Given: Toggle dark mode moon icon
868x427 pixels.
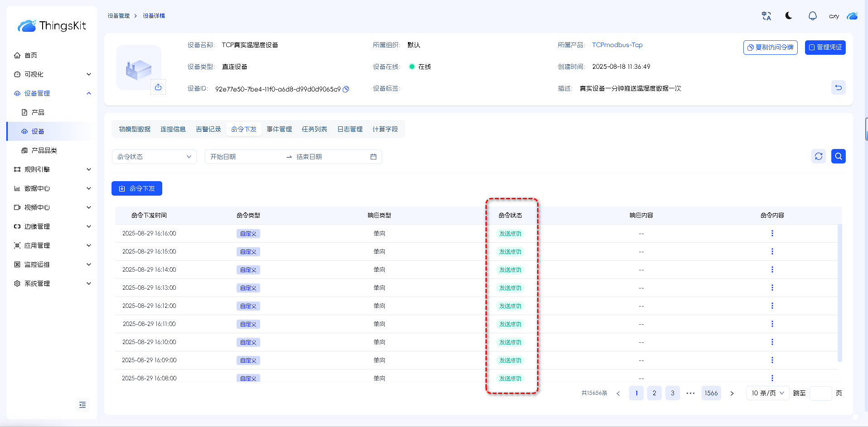Looking at the screenshot, I should point(789,16).
